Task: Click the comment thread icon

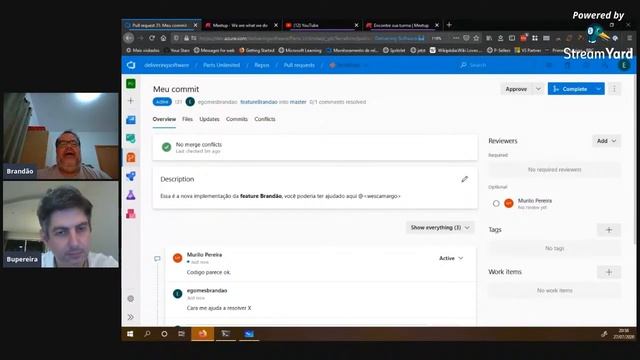Action: tap(157, 259)
